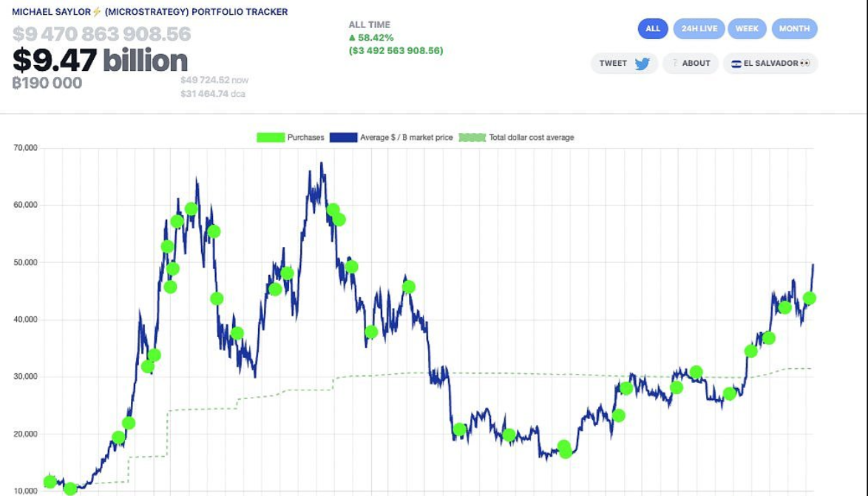868x496 pixels.
Task: Click the lightning bolt emoji in title
Action: click(x=96, y=12)
